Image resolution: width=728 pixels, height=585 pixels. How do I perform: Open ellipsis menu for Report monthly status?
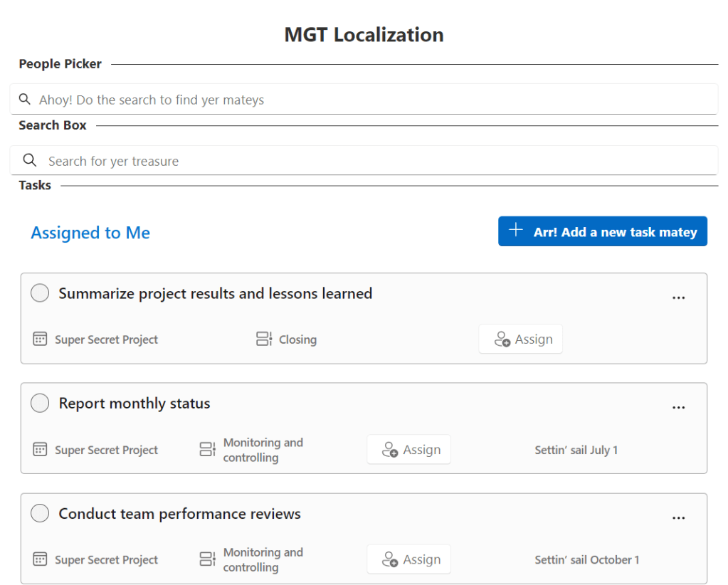(x=678, y=407)
